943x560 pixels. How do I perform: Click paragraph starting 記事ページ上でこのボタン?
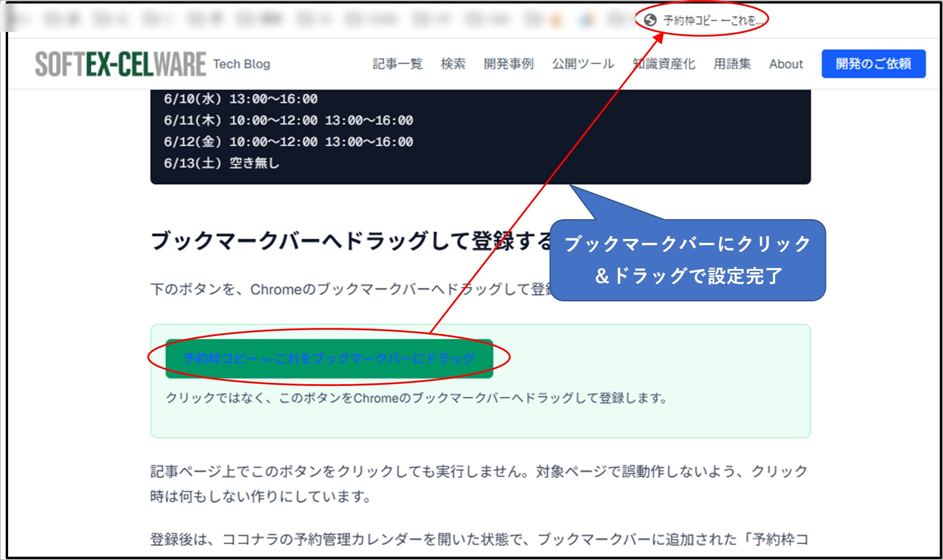point(479,484)
